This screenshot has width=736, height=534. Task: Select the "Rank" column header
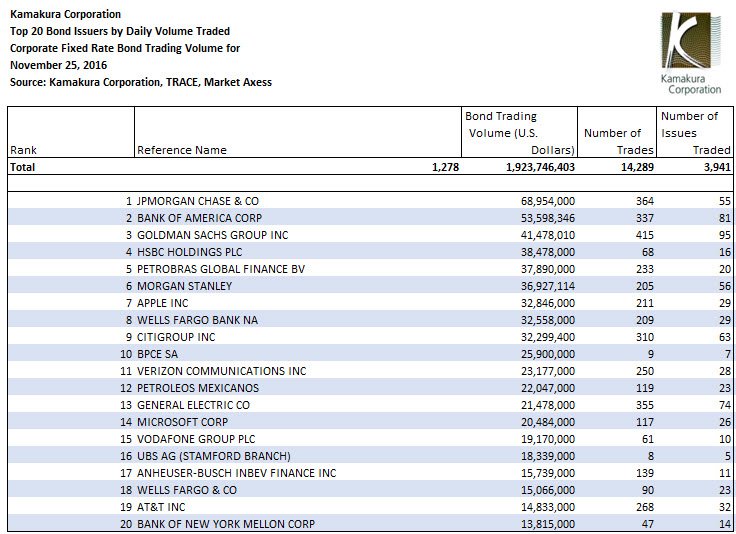(x=23, y=150)
